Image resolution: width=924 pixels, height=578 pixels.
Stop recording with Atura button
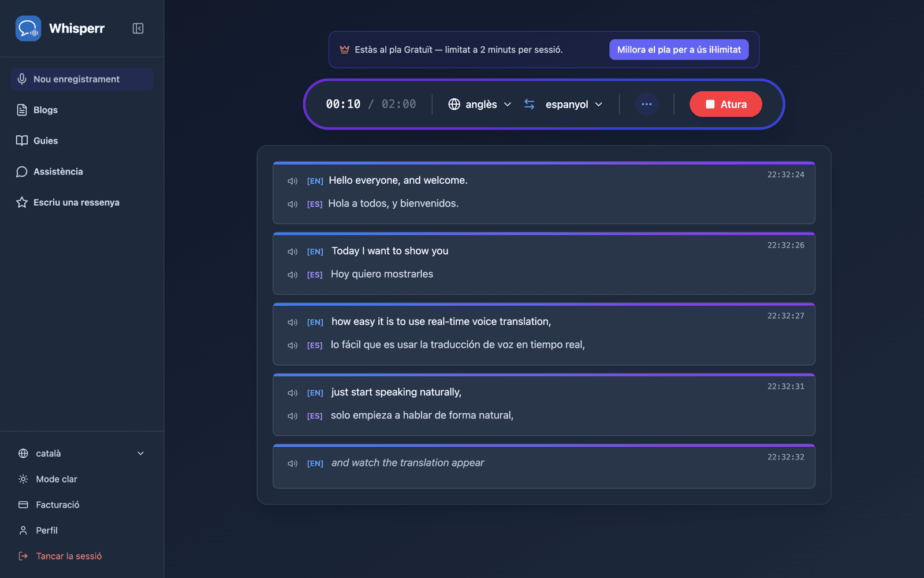coord(725,104)
